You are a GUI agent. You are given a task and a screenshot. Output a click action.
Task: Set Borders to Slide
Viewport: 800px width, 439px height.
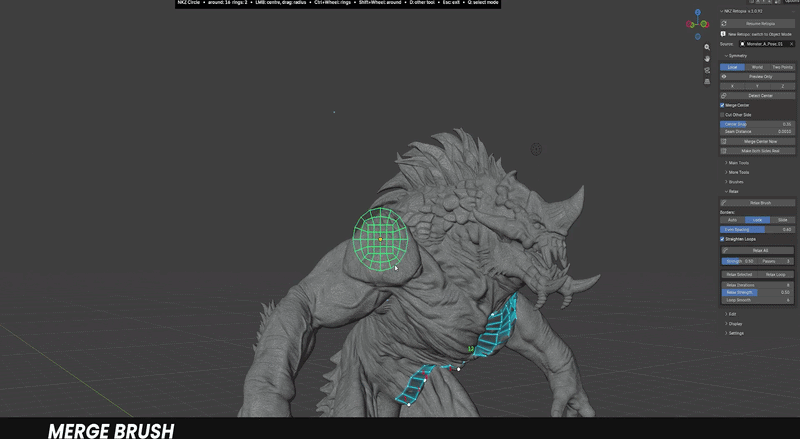click(782, 220)
